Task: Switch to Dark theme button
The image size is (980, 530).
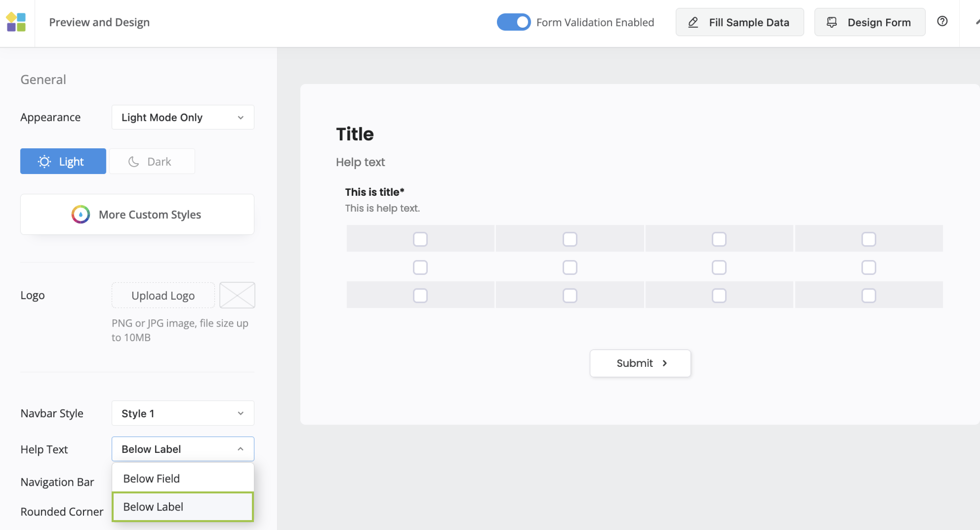Action: (x=152, y=161)
